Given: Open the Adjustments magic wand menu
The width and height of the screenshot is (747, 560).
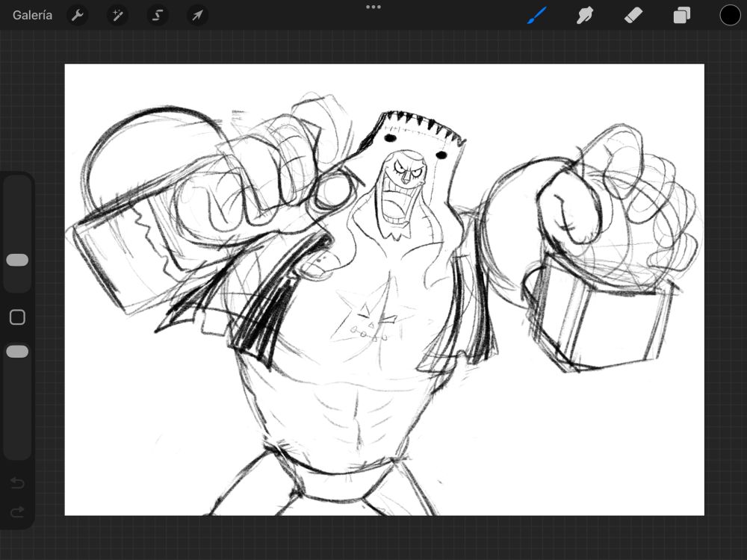Looking at the screenshot, I should tap(117, 15).
